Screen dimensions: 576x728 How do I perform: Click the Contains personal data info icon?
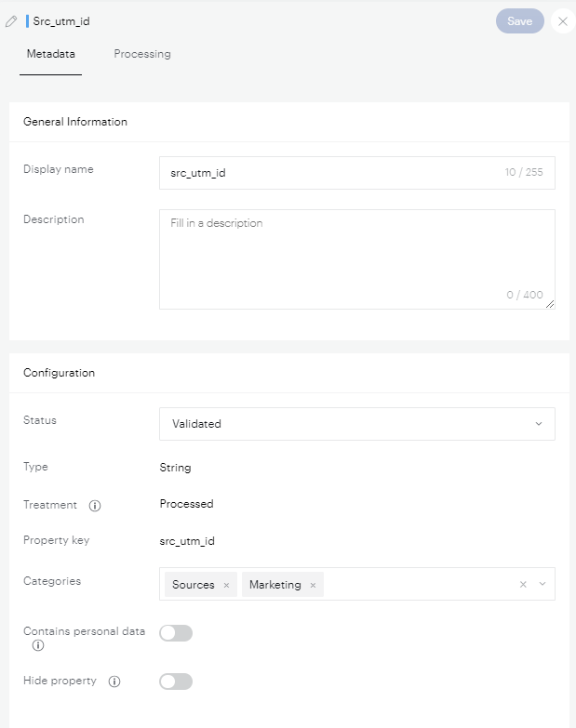(x=38, y=645)
